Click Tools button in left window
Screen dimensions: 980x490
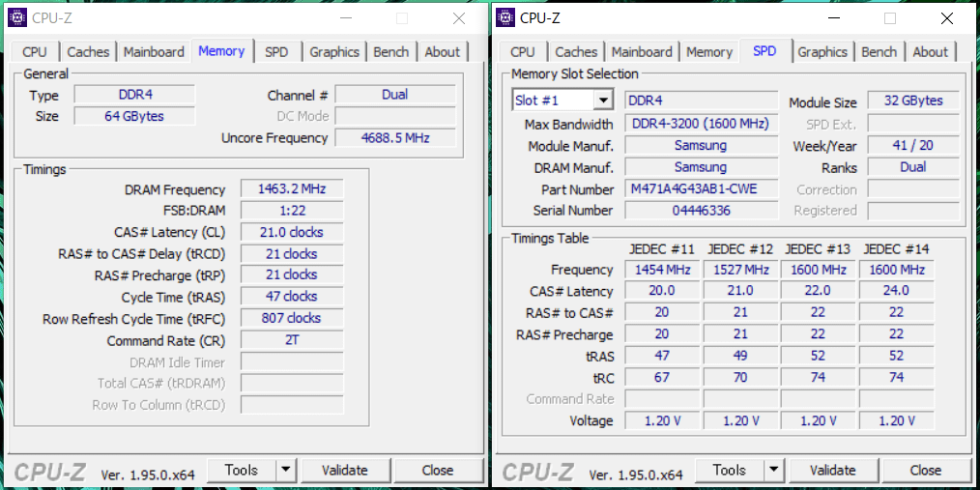[x=241, y=471]
